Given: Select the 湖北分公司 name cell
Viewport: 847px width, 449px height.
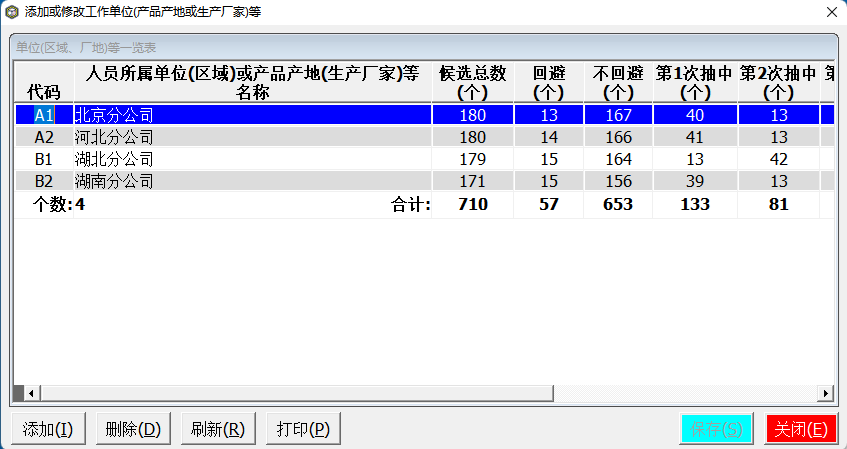Looking at the screenshot, I should coord(253,159).
